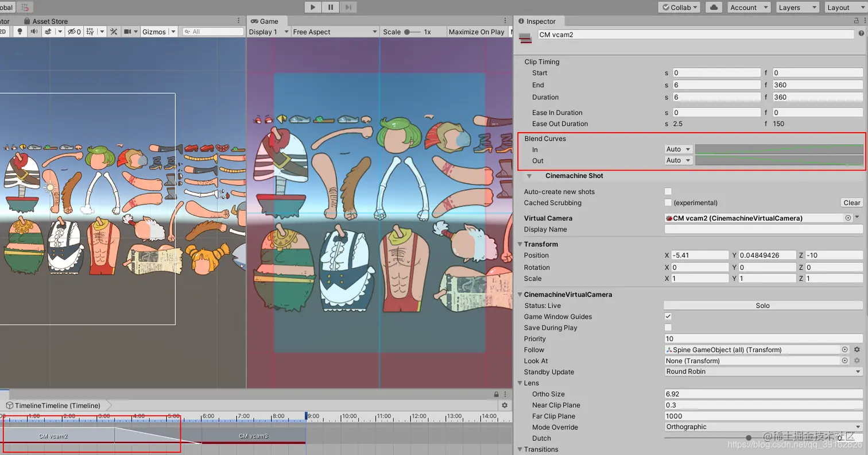Open scene effects dropdown arrow

[60, 32]
